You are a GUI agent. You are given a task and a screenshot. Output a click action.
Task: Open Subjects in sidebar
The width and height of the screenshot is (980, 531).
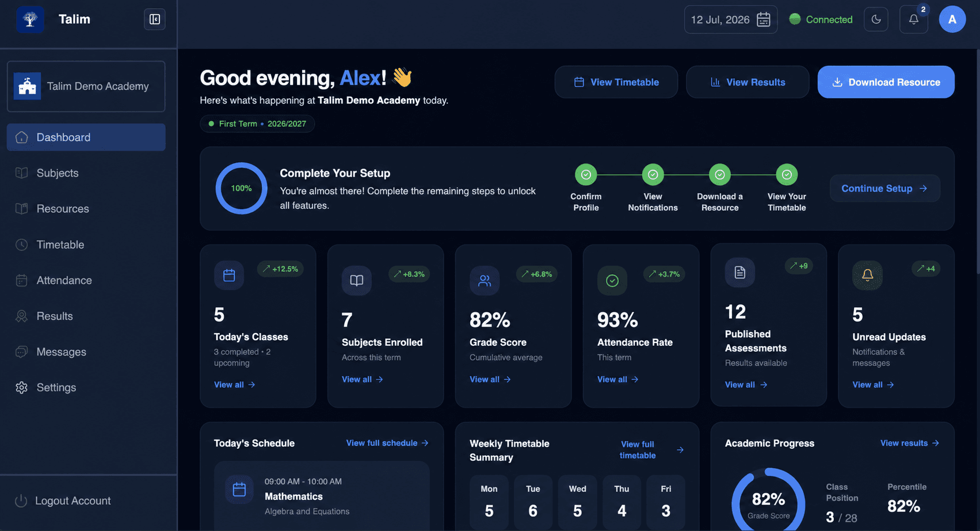86,173
